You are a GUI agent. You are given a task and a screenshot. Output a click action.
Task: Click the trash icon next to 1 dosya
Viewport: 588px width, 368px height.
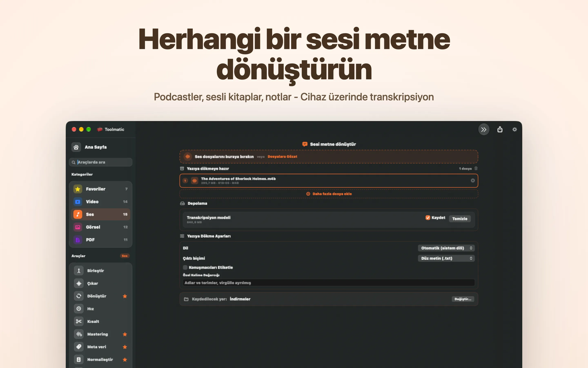coord(476,168)
